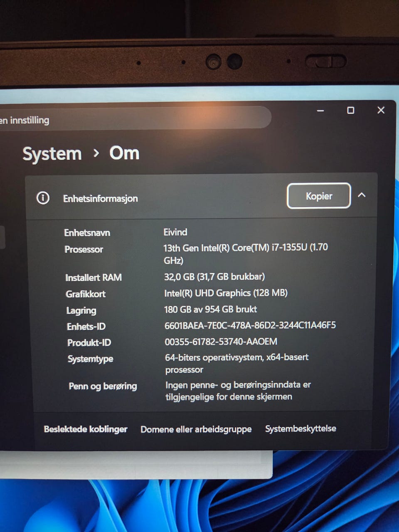Screen dimensions: 399x532
Task: Select the Produkt-ID value 00355-61782
Action: click(x=221, y=342)
